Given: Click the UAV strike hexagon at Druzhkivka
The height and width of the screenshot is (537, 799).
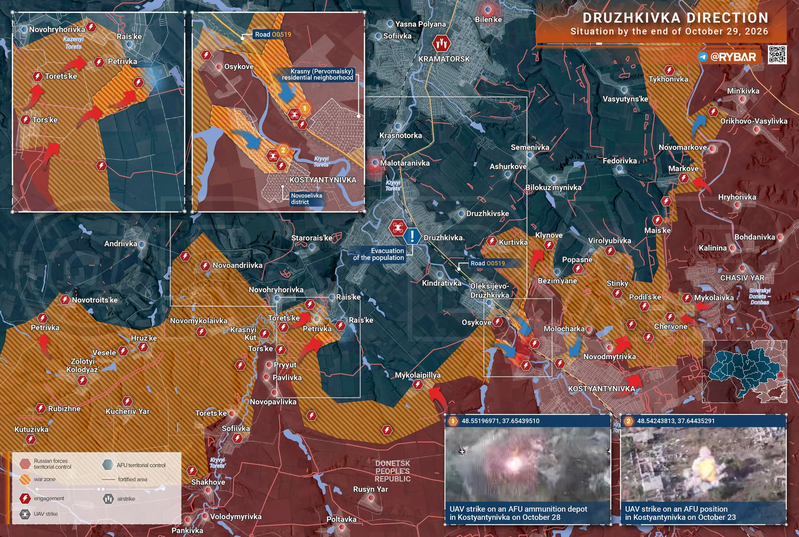Looking at the screenshot, I should (x=397, y=227).
